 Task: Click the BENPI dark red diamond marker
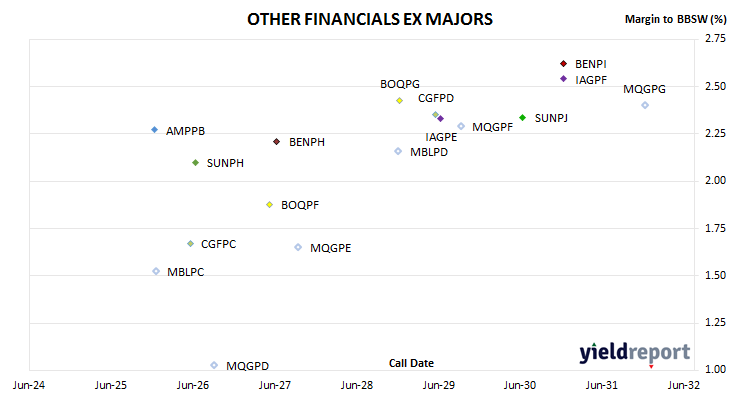click(563, 64)
